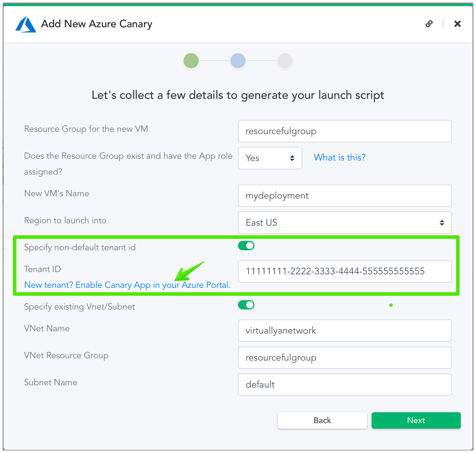
Task: Open New tenant? Enable Canary App link
Action: (127, 285)
